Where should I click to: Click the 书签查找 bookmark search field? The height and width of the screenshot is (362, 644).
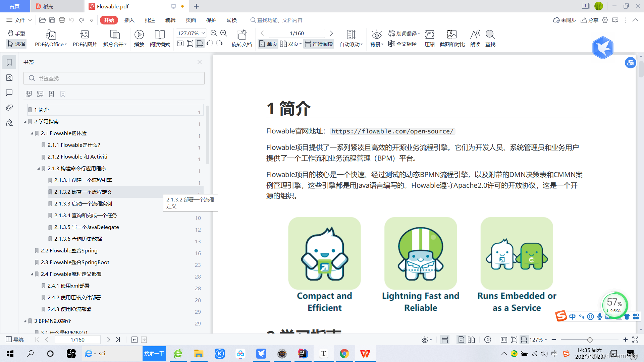click(x=114, y=78)
